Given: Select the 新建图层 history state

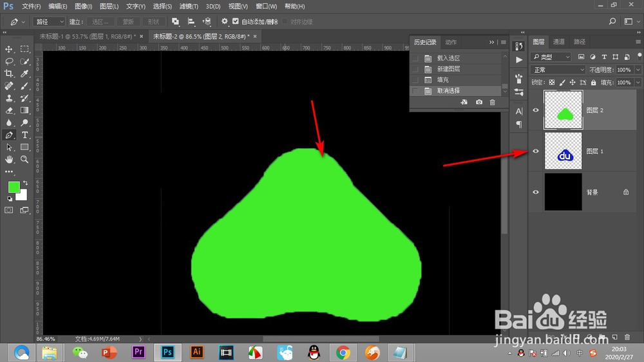Looking at the screenshot, I should [x=456, y=69].
